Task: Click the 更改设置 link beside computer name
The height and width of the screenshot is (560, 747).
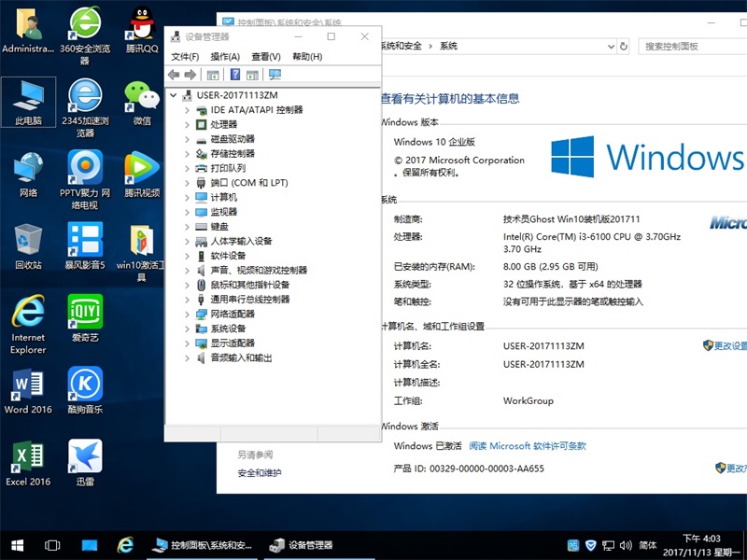Action: click(726, 345)
